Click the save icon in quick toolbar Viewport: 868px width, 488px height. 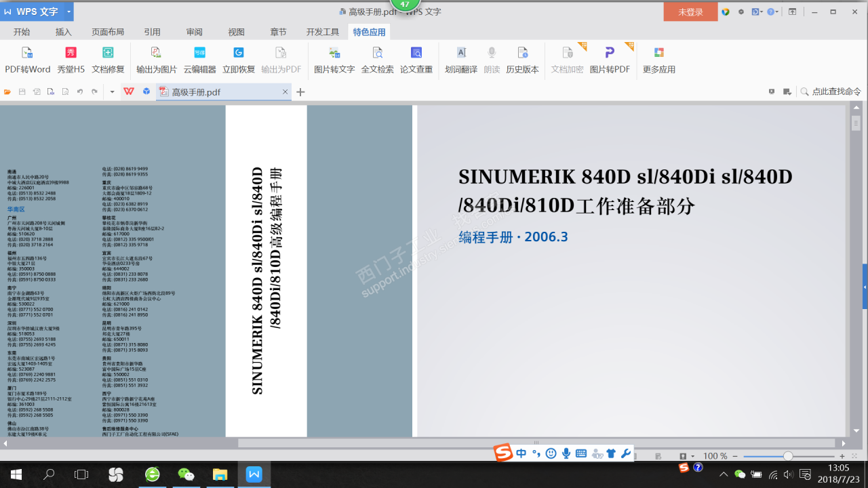(x=22, y=91)
